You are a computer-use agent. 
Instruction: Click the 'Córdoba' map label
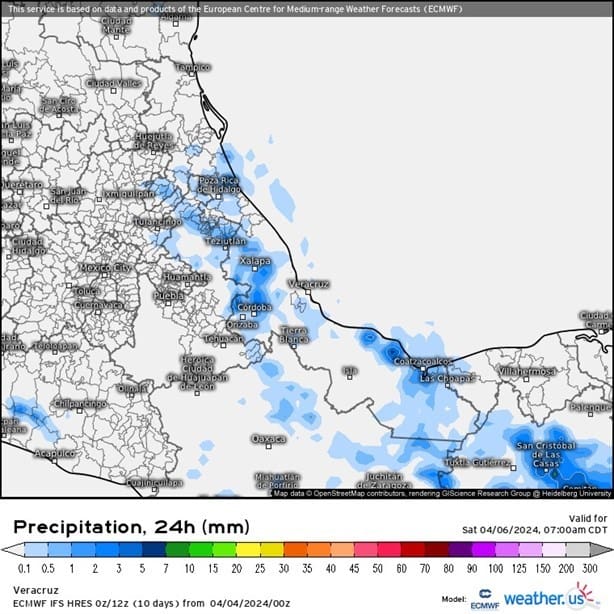click(x=255, y=307)
